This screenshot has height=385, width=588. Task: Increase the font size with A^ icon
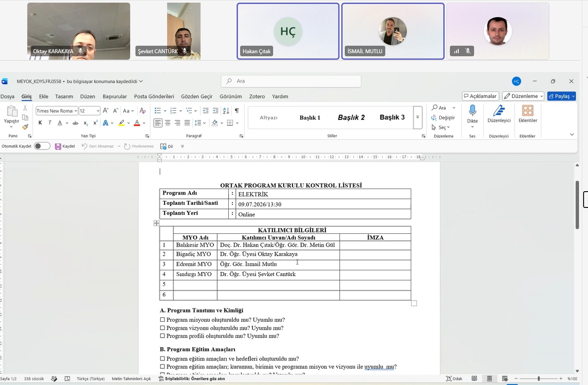106,111
